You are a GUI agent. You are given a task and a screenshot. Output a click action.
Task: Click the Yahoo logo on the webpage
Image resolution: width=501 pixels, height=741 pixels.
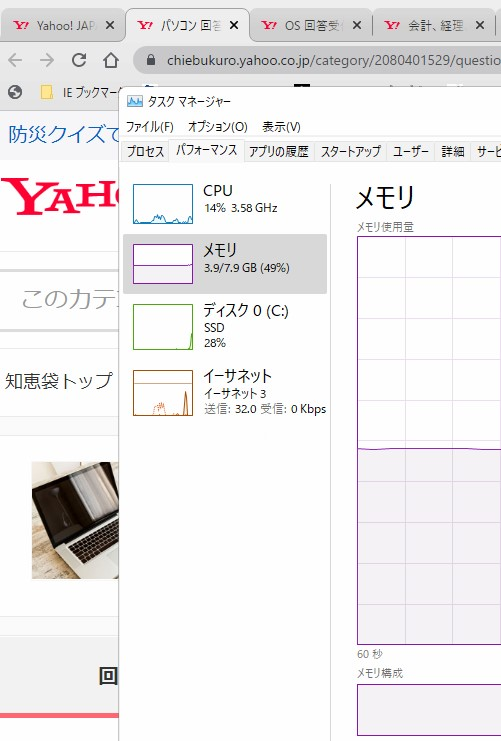[x=60, y=197]
